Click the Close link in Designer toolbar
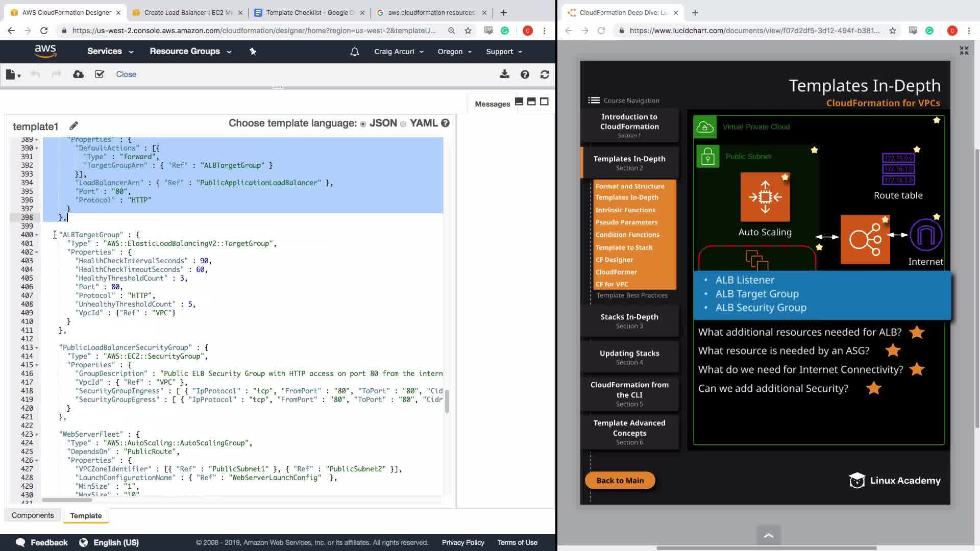The height and width of the screenshot is (551, 980). tap(126, 74)
